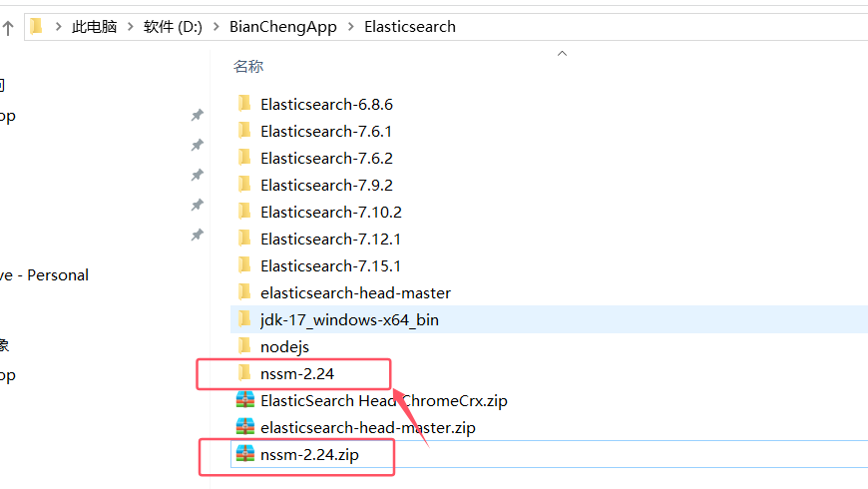Expand the chevron after 软件 (D:)

click(216, 27)
